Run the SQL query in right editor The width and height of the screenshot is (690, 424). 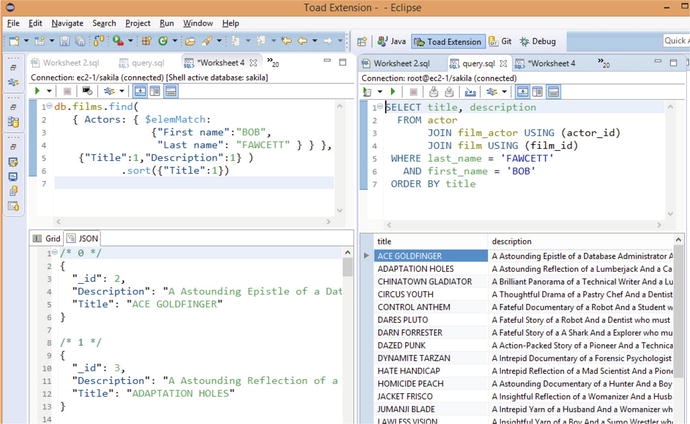click(x=391, y=91)
